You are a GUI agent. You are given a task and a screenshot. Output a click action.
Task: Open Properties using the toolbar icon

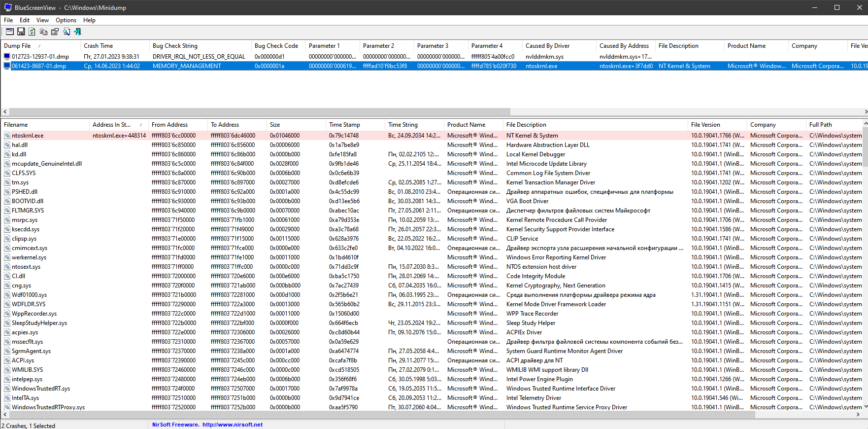55,32
